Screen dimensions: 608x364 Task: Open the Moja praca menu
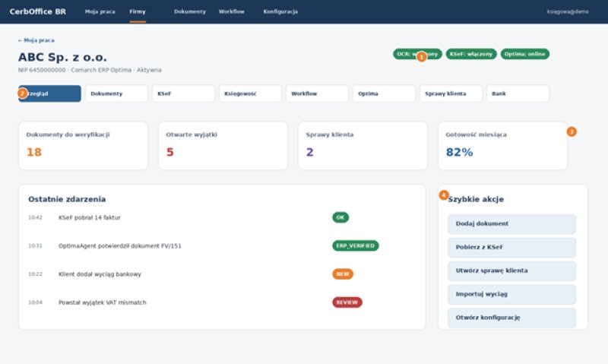pos(100,11)
